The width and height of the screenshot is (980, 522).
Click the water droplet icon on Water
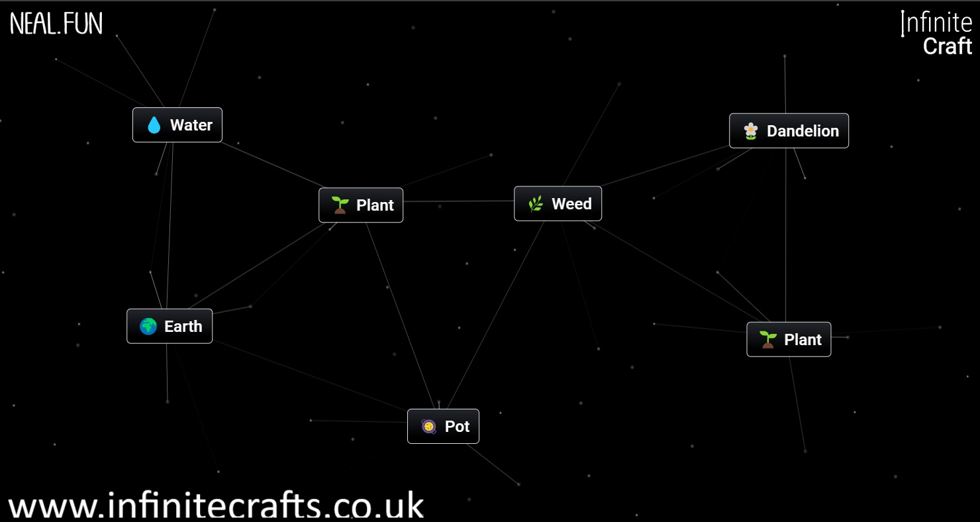point(154,125)
